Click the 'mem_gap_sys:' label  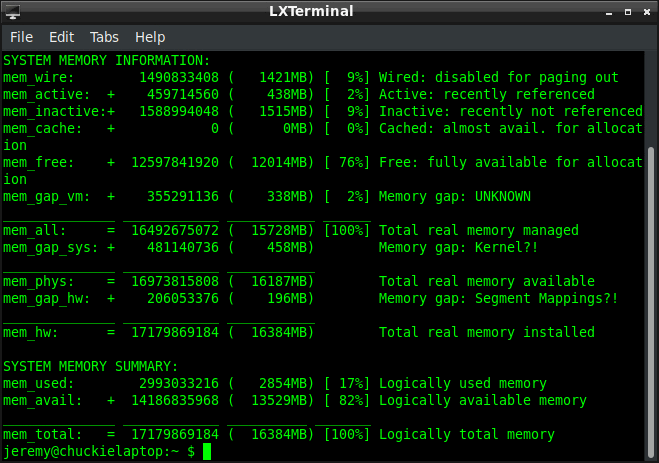click(50, 248)
